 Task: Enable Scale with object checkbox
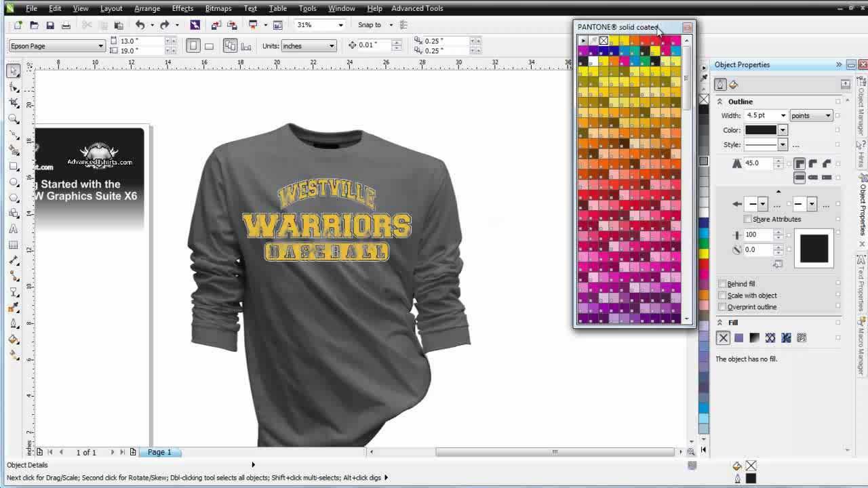722,296
